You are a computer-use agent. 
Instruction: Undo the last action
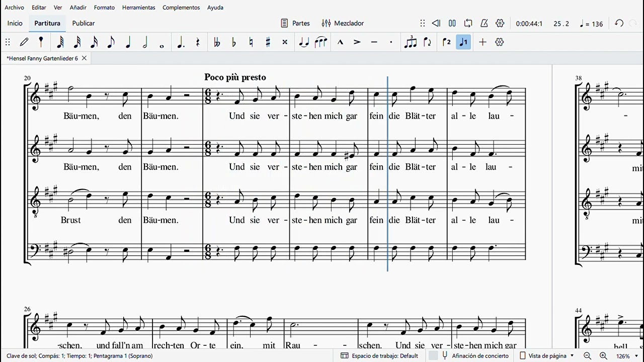click(x=619, y=23)
